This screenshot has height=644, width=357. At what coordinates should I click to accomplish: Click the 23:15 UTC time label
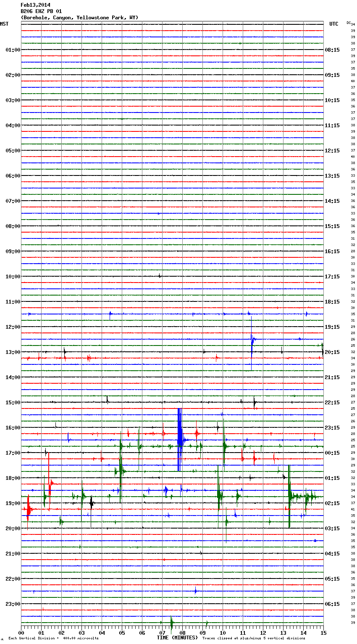pyautogui.click(x=332, y=428)
